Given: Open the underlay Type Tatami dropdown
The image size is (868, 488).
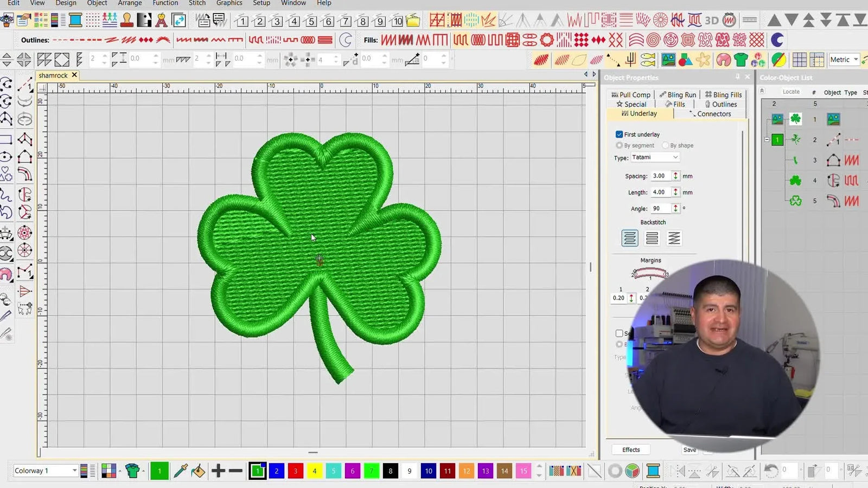Looking at the screenshot, I should [x=655, y=157].
